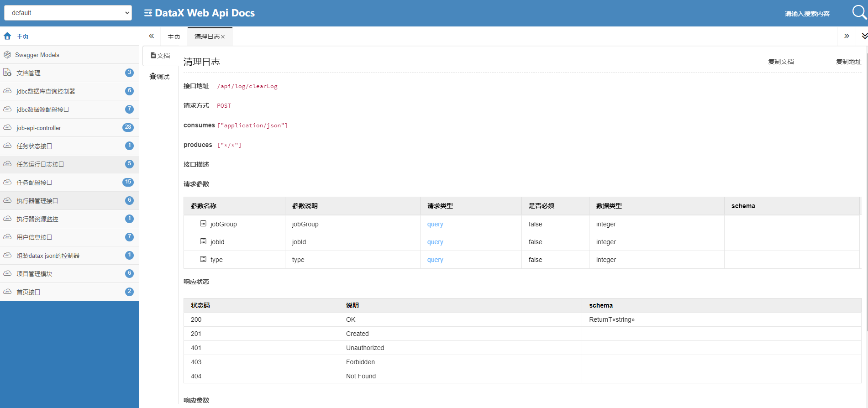Viewport: 868px width, 408px height.
Task: Click the Swagger Models cube icon
Action: pyautogui.click(x=7, y=55)
